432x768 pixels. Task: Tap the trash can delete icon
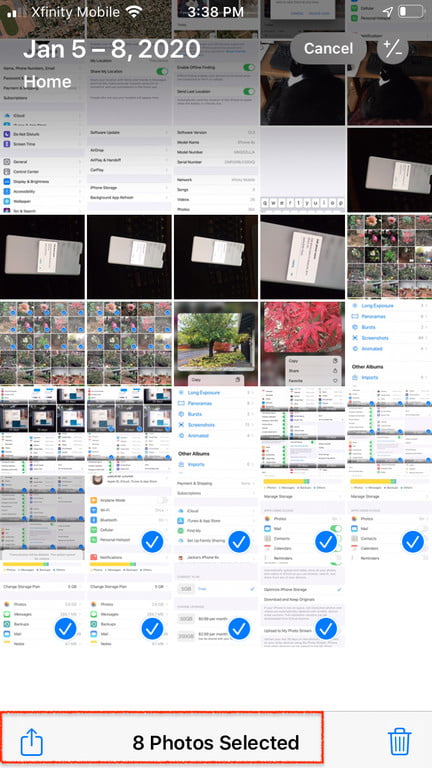(x=400, y=742)
